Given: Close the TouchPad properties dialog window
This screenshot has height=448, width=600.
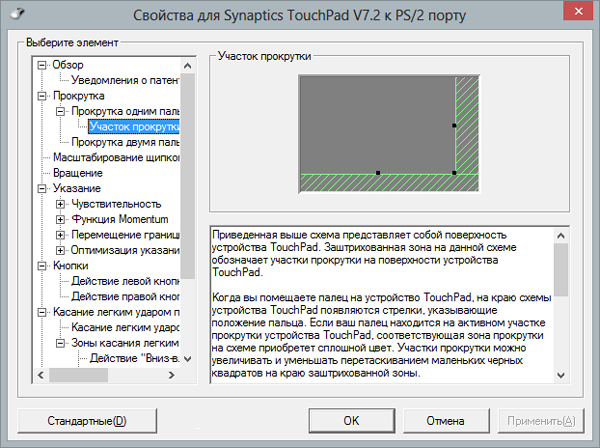Looking at the screenshot, I should [x=577, y=16].
